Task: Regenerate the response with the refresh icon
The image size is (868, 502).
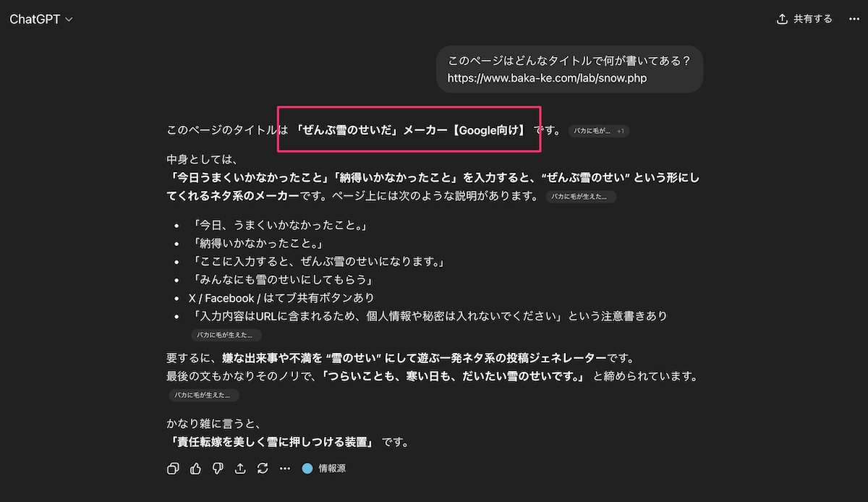Action: [263, 469]
